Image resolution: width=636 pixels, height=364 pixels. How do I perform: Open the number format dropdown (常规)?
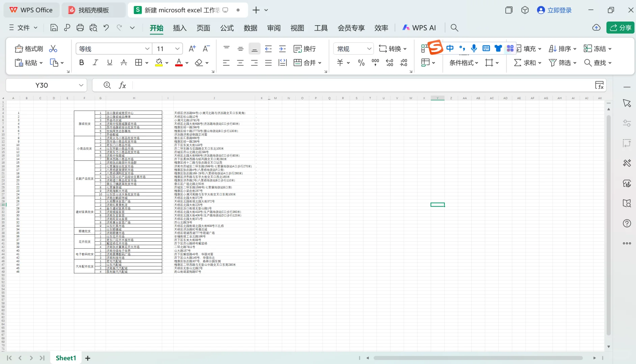click(x=369, y=49)
